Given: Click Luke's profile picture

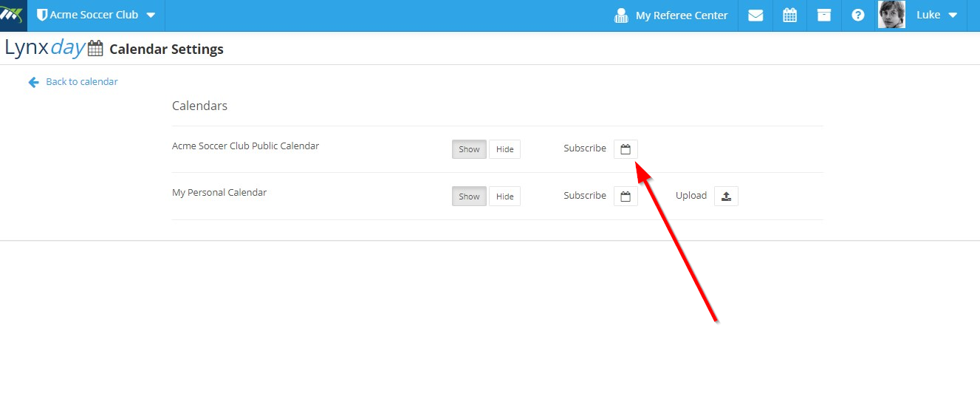Looking at the screenshot, I should [891, 15].
